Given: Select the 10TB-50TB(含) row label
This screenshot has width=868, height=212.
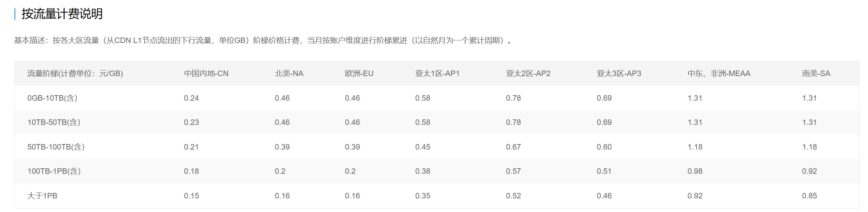Looking at the screenshot, I should pyautogui.click(x=54, y=122).
